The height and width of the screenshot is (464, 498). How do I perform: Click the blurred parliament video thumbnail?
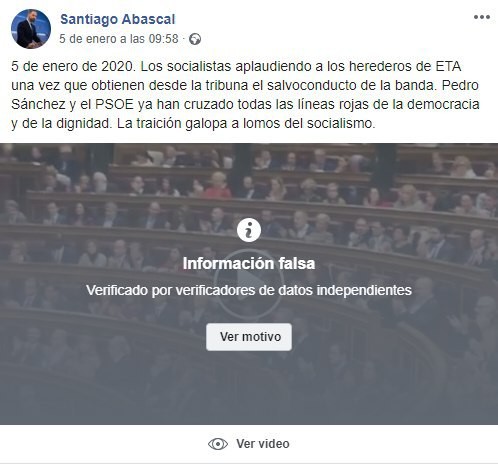[x=249, y=284]
